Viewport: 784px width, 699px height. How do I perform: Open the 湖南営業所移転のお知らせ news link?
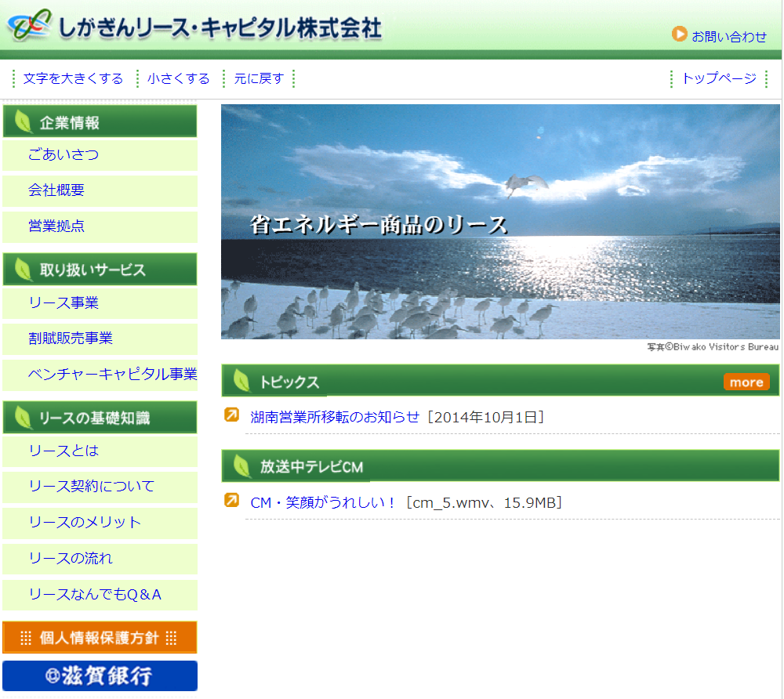[x=335, y=417]
